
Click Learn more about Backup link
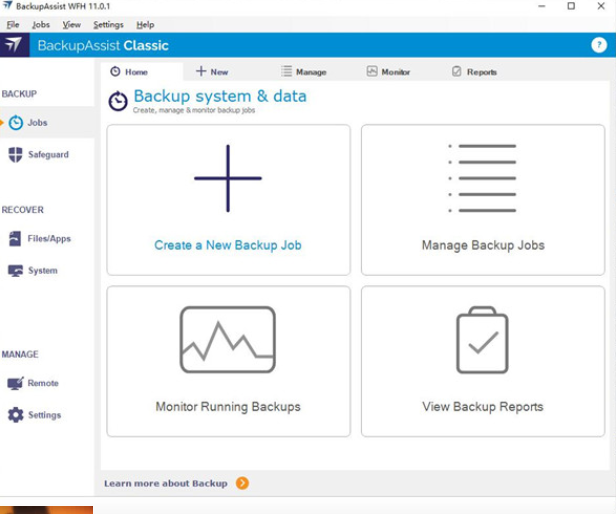166,484
